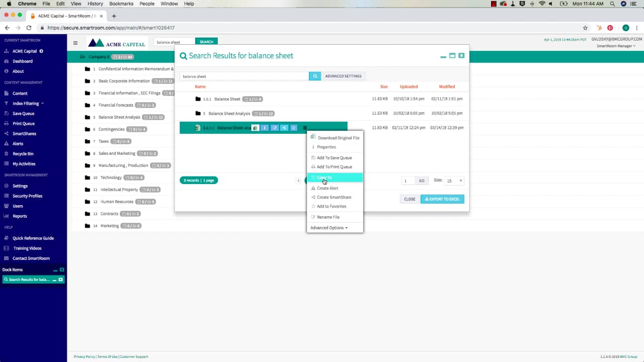
Task: Click the previous page arrow in pagination
Action: click(x=298, y=180)
